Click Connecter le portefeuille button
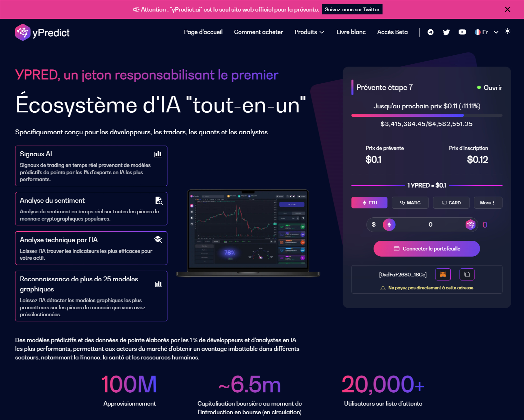 [427, 248]
